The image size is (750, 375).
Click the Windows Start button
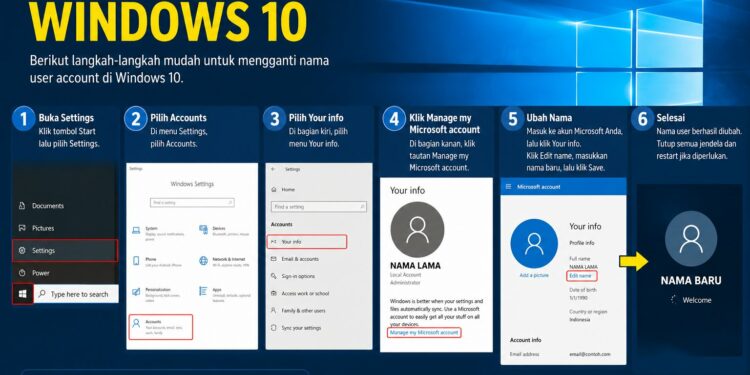click(22, 294)
